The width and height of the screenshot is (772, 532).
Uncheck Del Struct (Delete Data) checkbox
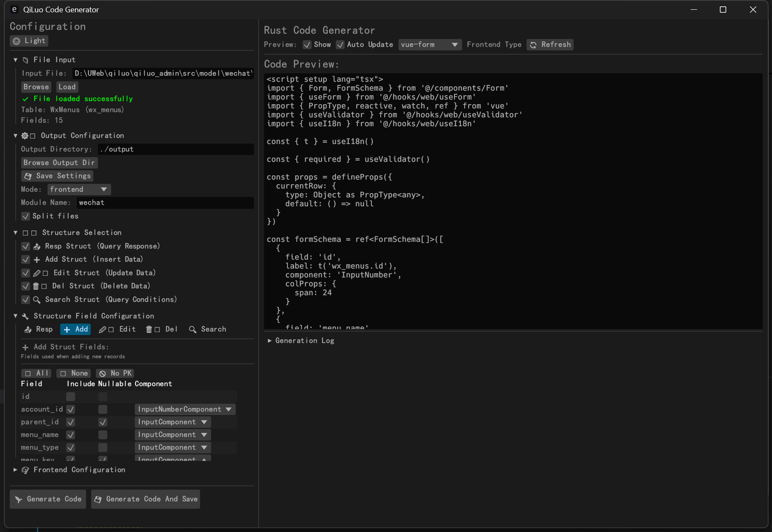(x=25, y=286)
